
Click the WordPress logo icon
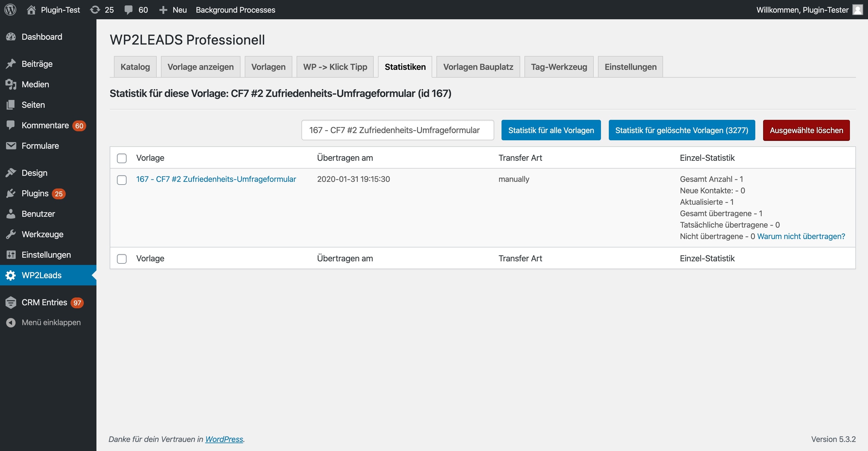[x=10, y=9]
